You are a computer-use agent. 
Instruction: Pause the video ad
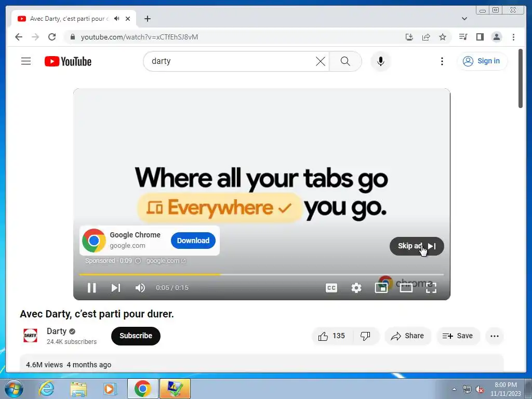(x=91, y=288)
